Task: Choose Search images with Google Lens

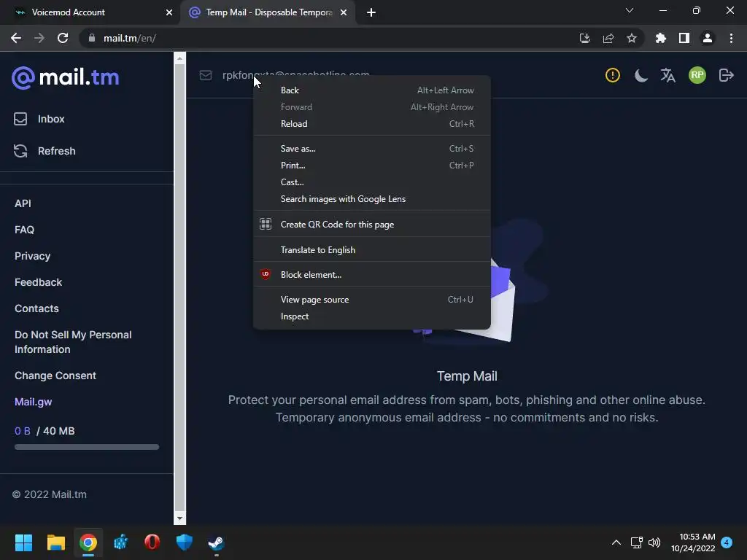Action: 371,199
